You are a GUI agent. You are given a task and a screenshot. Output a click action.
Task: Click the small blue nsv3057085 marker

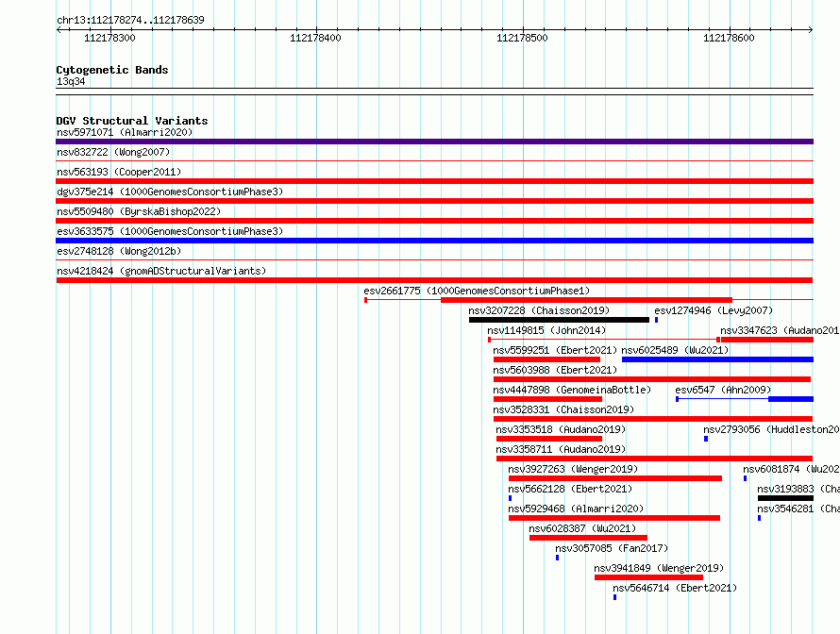click(x=557, y=558)
